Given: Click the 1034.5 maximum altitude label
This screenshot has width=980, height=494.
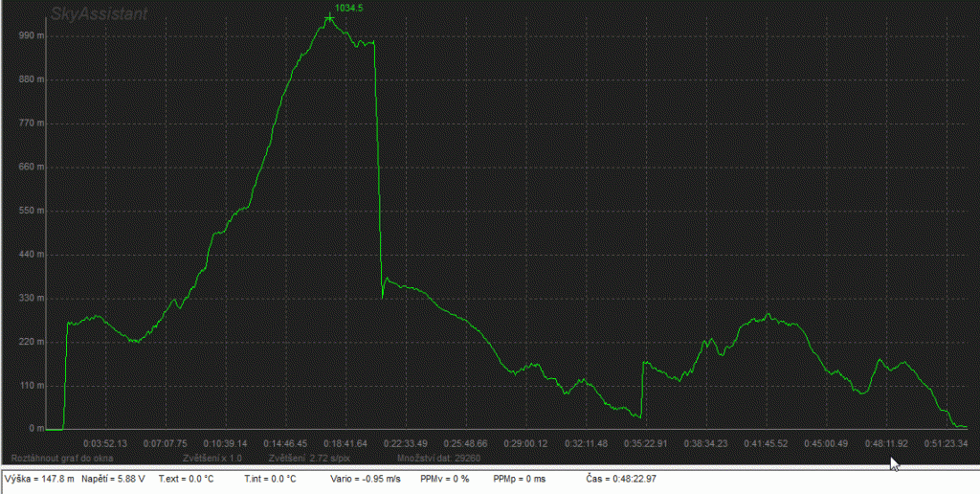Looking at the screenshot, I should (x=349, y=8).
